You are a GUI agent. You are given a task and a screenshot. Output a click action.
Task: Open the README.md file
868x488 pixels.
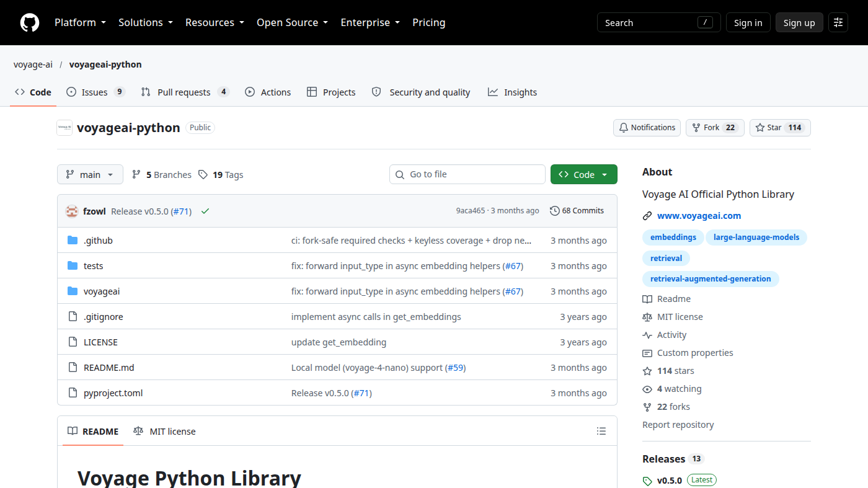(x=109, y=368)
